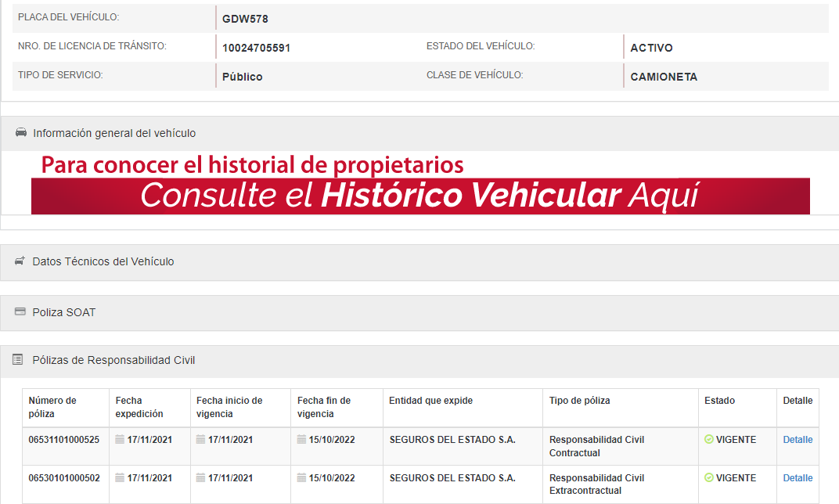The width and height of the screenshot is (839, 504).
Task: Expand the Información general del vehículo section
Action: click(x=114, y=133)
